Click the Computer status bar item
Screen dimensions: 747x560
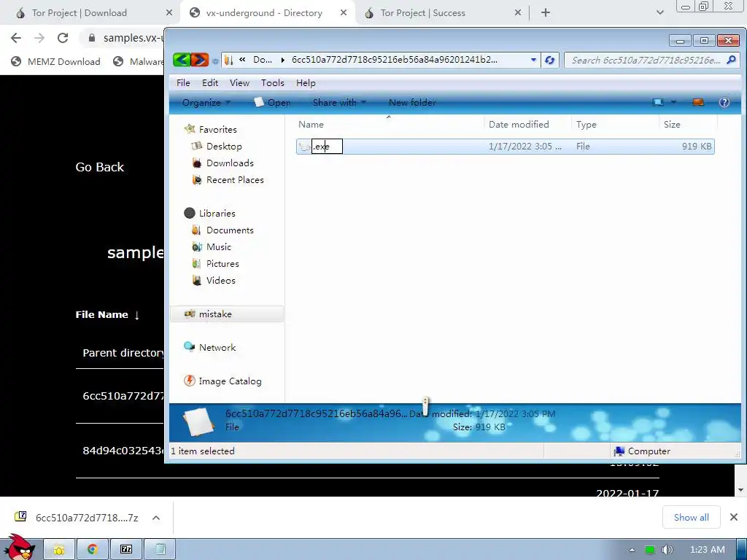[642, 451]
